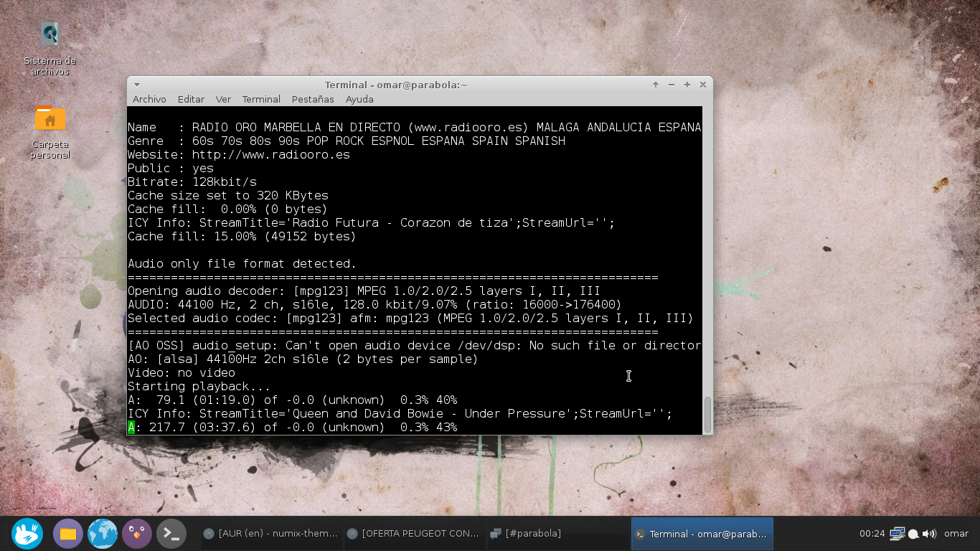This screenshot has height=551, width=980.
Task: Open the omar user menu
Action: click(x=956, y=534)
